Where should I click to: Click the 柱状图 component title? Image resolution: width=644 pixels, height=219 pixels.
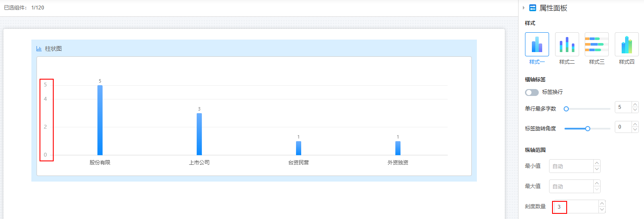[x=53, y=49]
